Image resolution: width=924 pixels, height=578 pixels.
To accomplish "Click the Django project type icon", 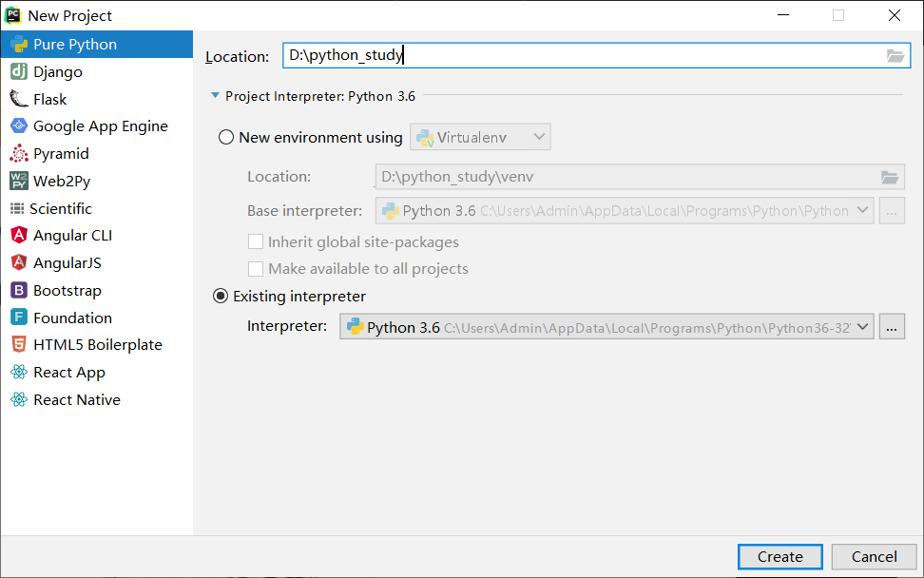I will point(18,71).
